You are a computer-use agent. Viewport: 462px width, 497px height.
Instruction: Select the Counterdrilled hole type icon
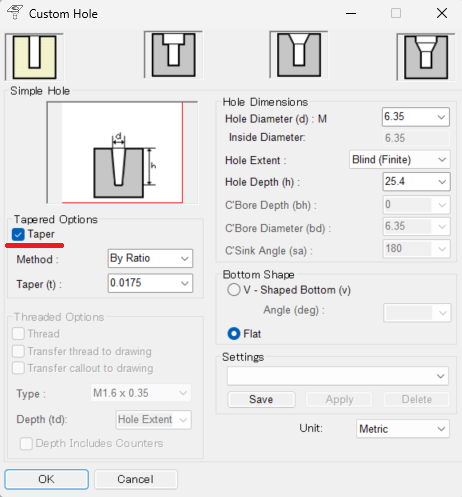tap(426, 57)
